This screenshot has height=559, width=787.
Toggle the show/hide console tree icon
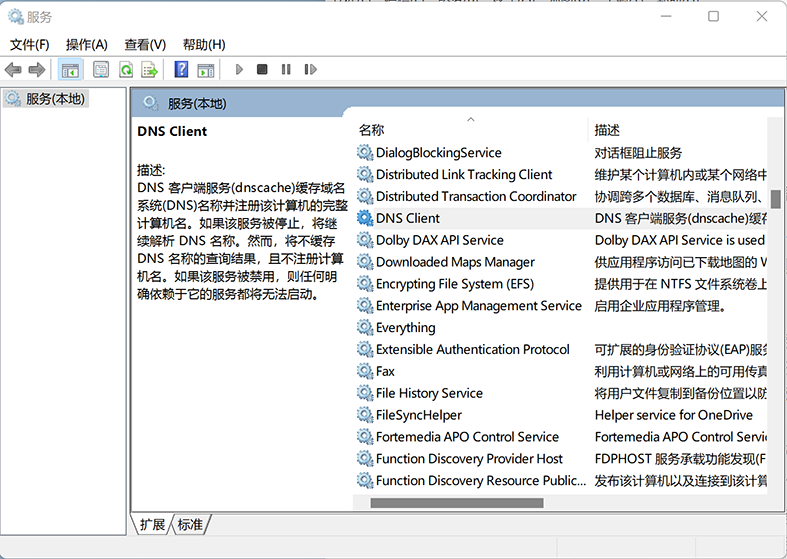click(x=70, y=69)
